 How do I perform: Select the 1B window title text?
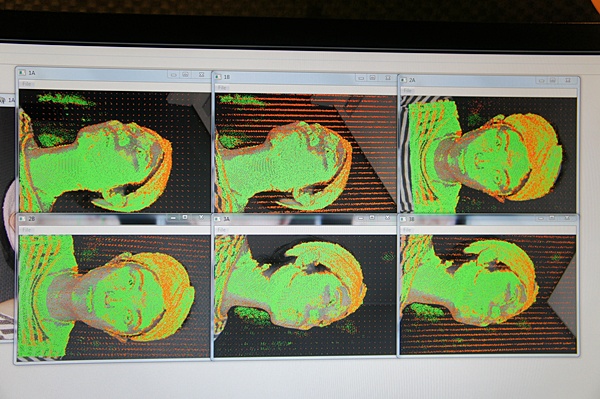(227, 77)
